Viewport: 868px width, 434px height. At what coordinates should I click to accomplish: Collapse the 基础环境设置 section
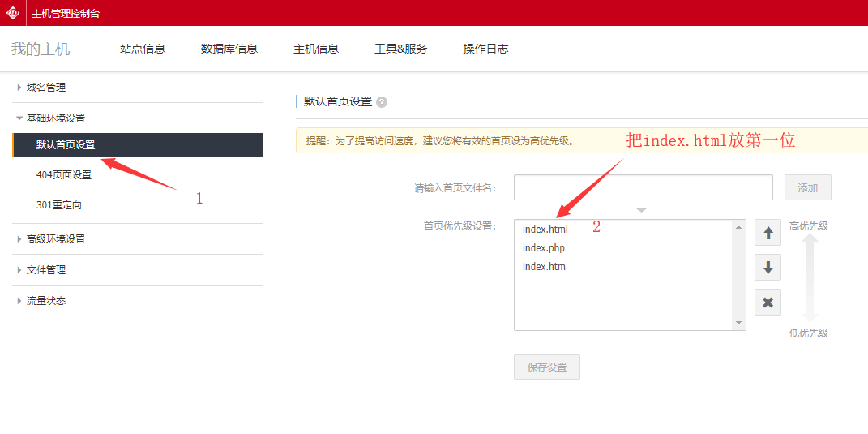(55, 118)
